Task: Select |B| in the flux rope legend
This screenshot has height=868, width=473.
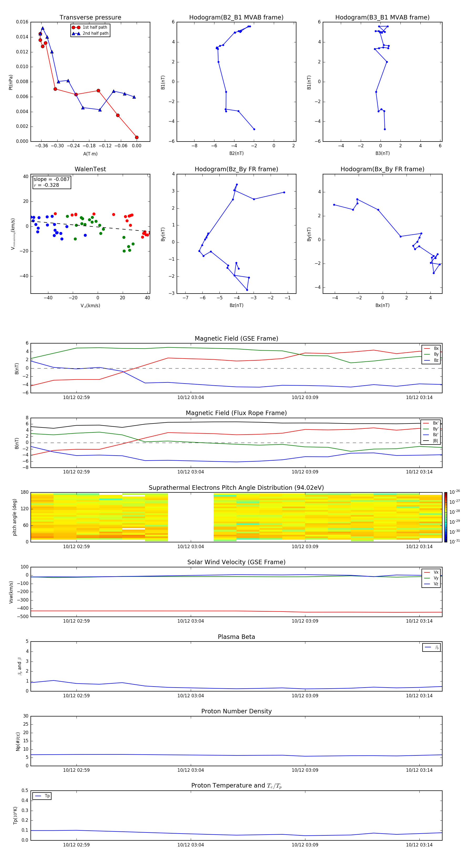Action: [431, 441]
